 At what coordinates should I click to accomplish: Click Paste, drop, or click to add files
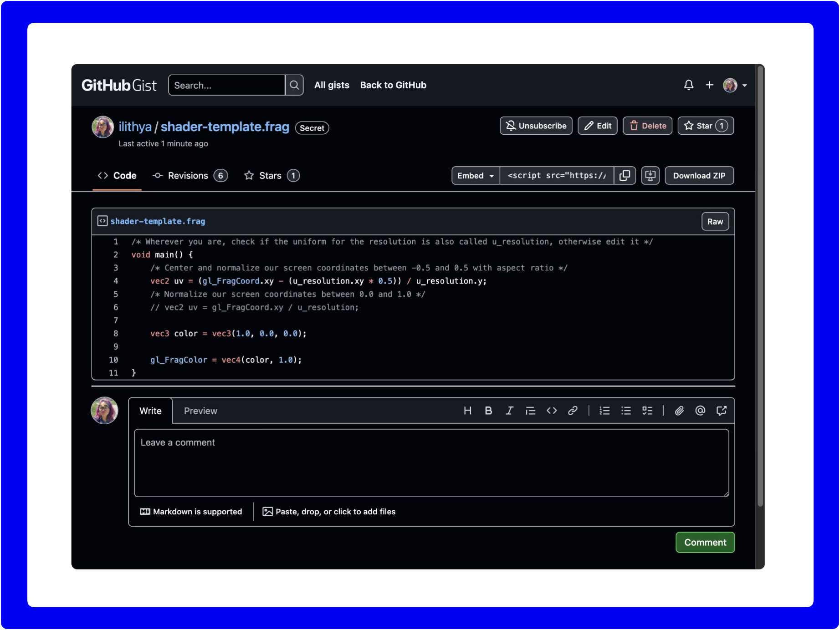click(x=329, y=512)
